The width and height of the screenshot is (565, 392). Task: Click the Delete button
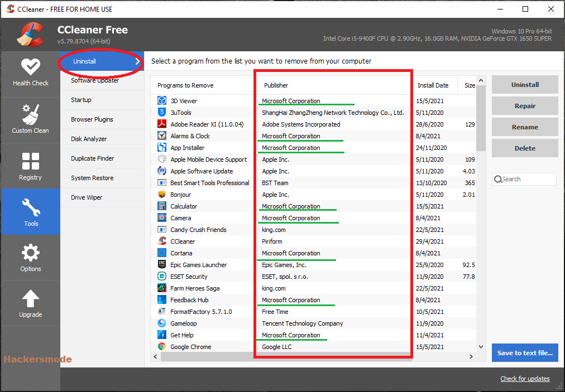[x=525, y=148]
